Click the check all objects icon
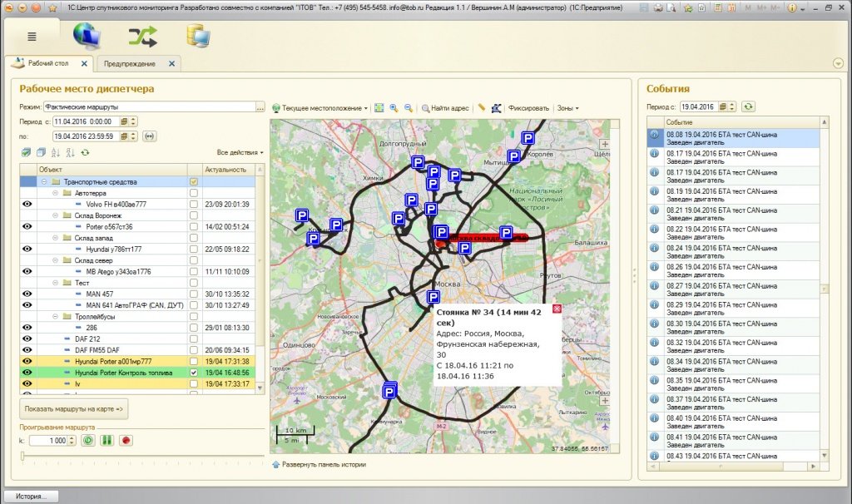Screen dimensions: 852x504 click(26, 152)
